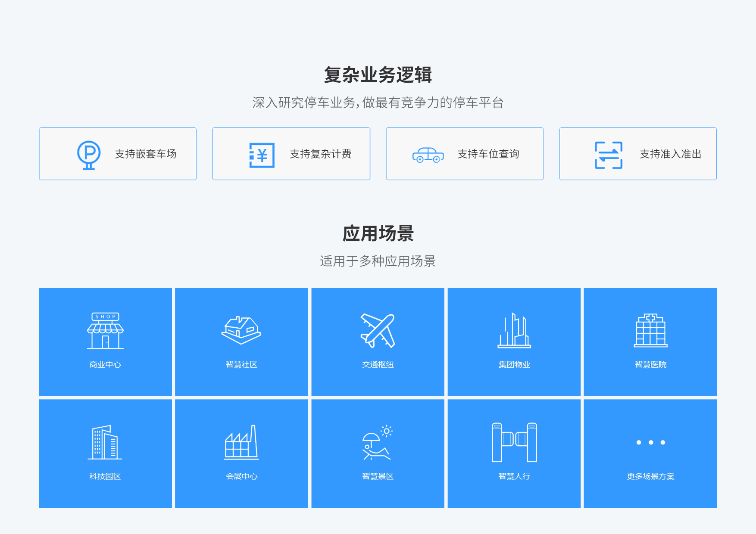Select the 支持车位查询 label

pyautogui.click(x=488, y=154)
